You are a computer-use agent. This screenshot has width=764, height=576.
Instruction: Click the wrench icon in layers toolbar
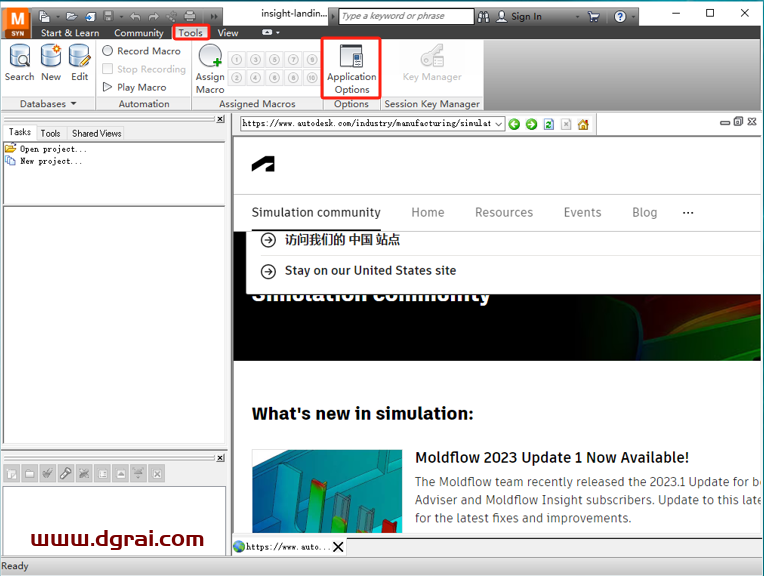pos(65,473)
